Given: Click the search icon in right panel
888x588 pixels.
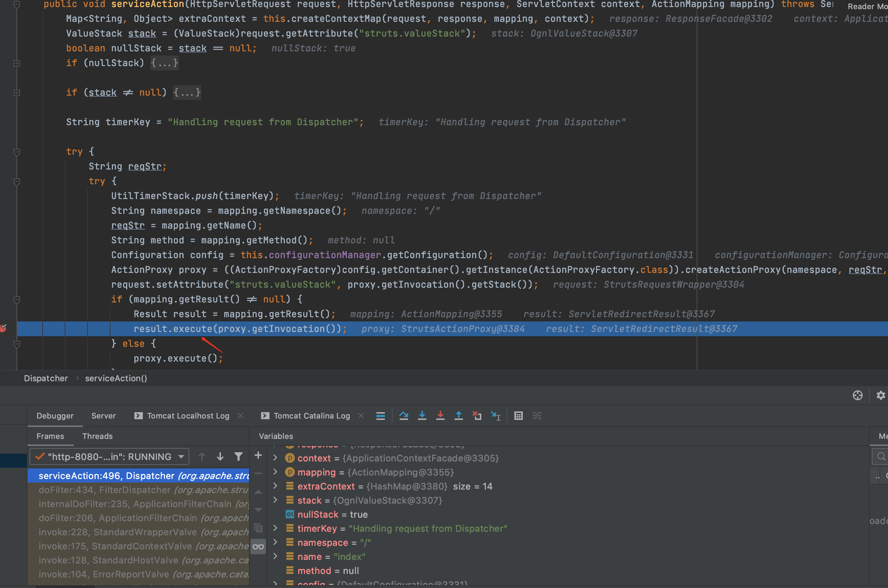Looking at the screenshot, I should (881, 456).
